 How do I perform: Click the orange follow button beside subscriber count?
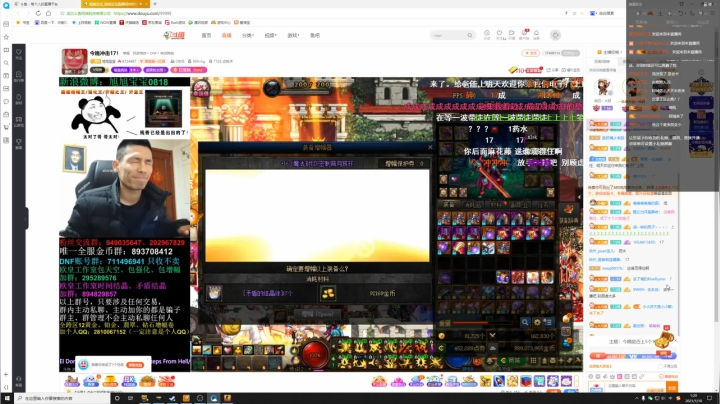[530, 53]
